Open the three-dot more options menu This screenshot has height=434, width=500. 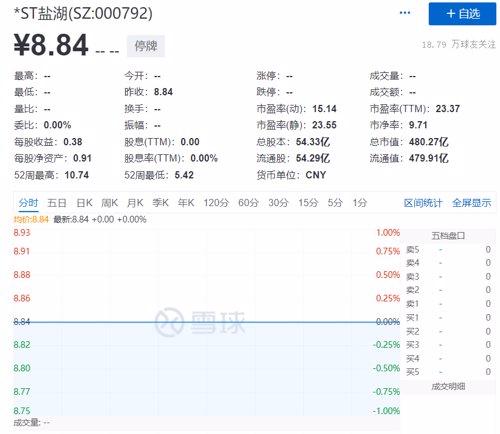coord(405,13)
